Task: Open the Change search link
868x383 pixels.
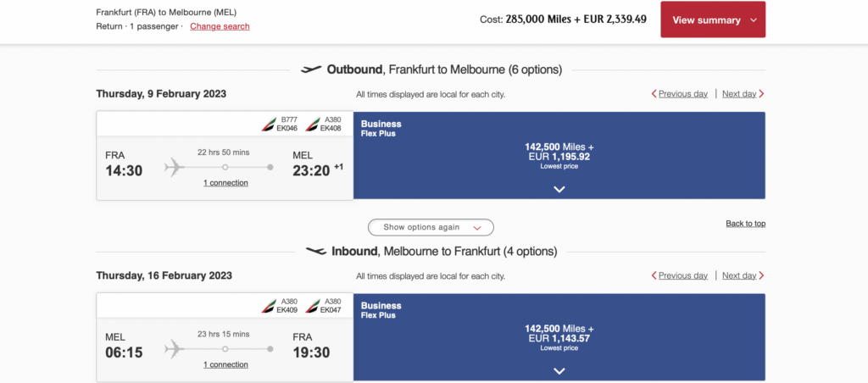Action: [220, 26]
